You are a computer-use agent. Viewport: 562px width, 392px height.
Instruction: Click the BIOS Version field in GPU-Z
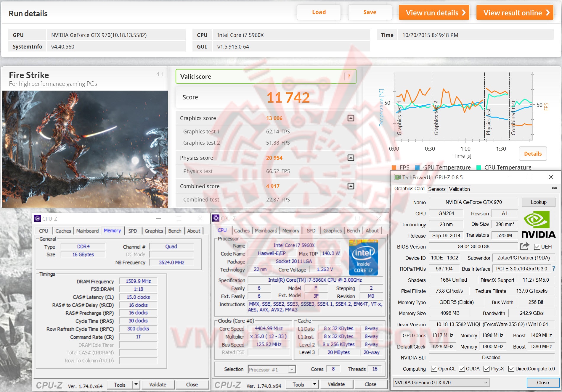(x=473, y=246)
